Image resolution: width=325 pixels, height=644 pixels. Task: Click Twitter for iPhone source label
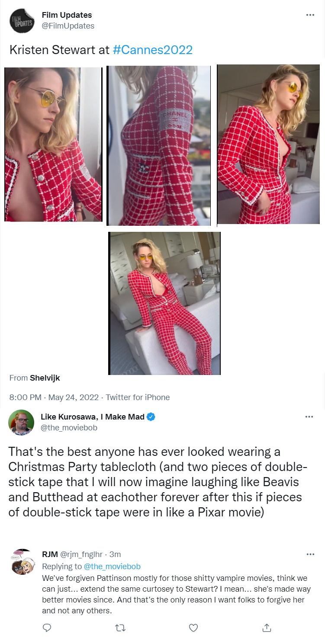point(138,397)
